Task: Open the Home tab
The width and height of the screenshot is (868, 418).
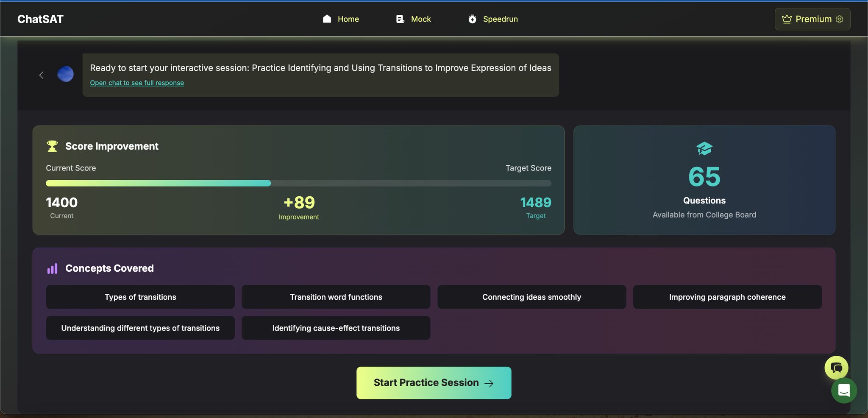Action: click(341, 19)
